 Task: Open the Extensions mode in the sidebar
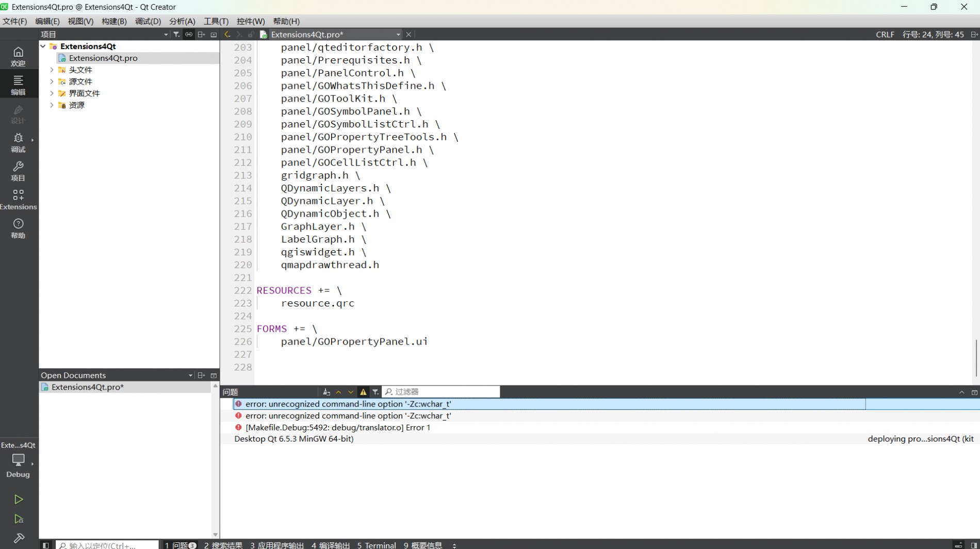tap(19, 199)
